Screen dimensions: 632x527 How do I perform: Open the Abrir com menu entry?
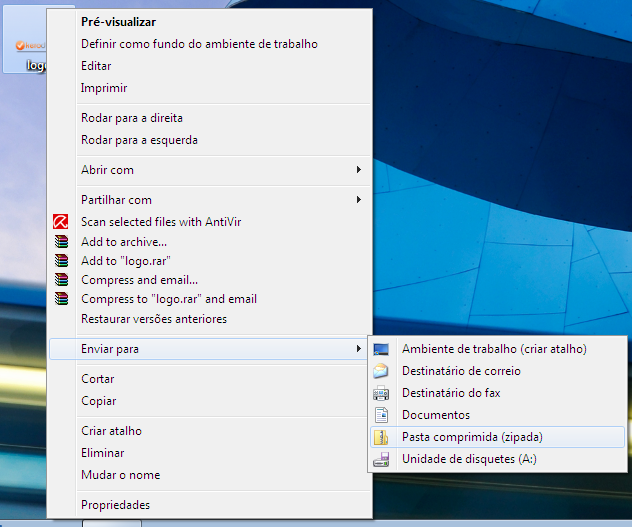[210, 170]
